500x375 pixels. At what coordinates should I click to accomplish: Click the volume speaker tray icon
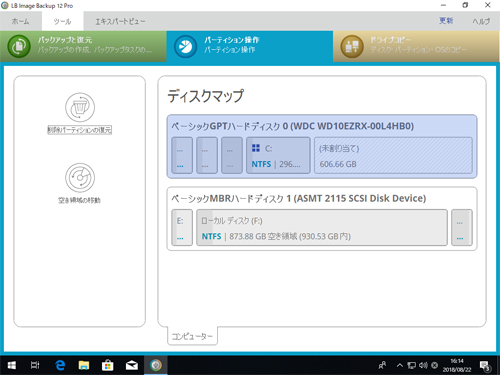(423, 365)
